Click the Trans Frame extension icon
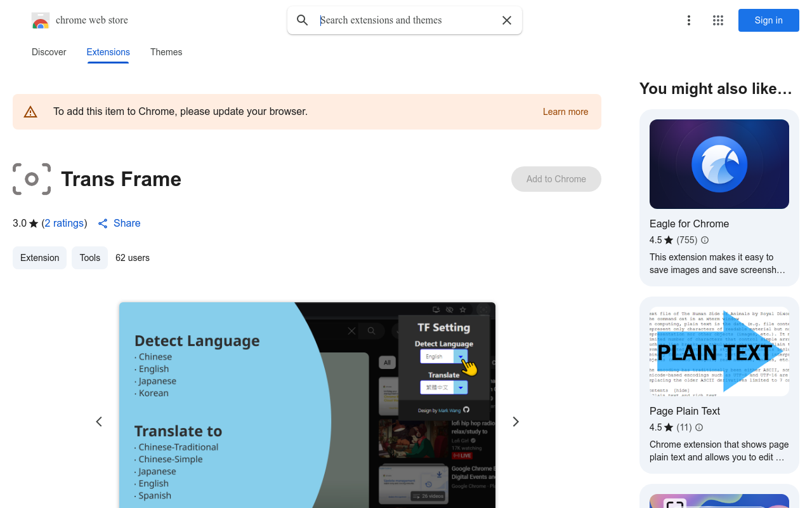This screenshot has height=508, width=812. (32, 179)
